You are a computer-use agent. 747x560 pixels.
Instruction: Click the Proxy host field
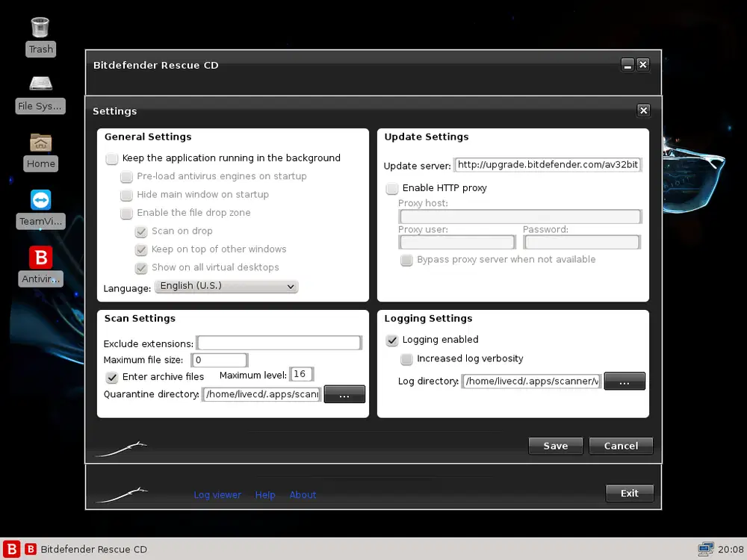(x=520, y=217)
